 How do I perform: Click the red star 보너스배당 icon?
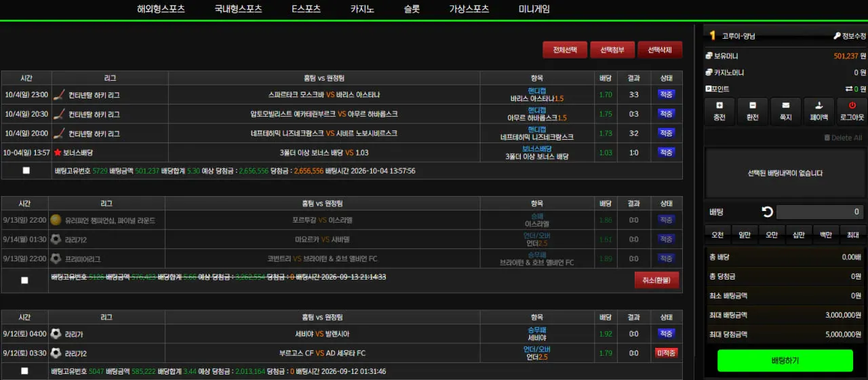(x=58, y=153)
